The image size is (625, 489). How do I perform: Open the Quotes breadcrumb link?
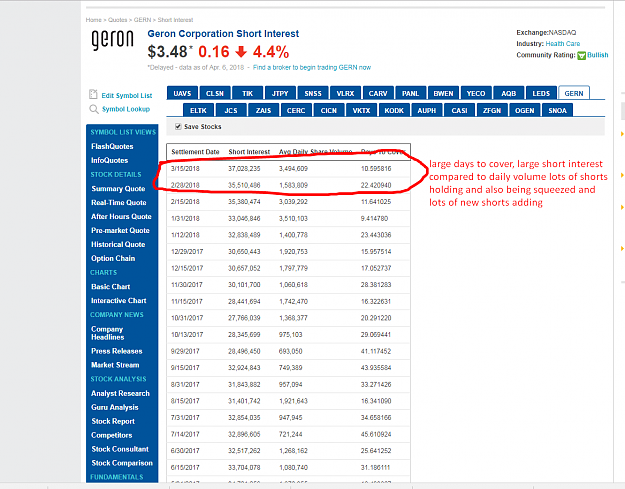[118, 20]
